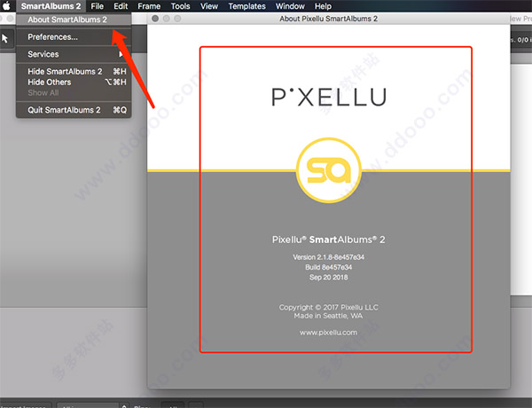This screenshot has width=532, height=408.
Task: Click the Pixellu SmartAlbums 2 product name
Action: (328, 239)
